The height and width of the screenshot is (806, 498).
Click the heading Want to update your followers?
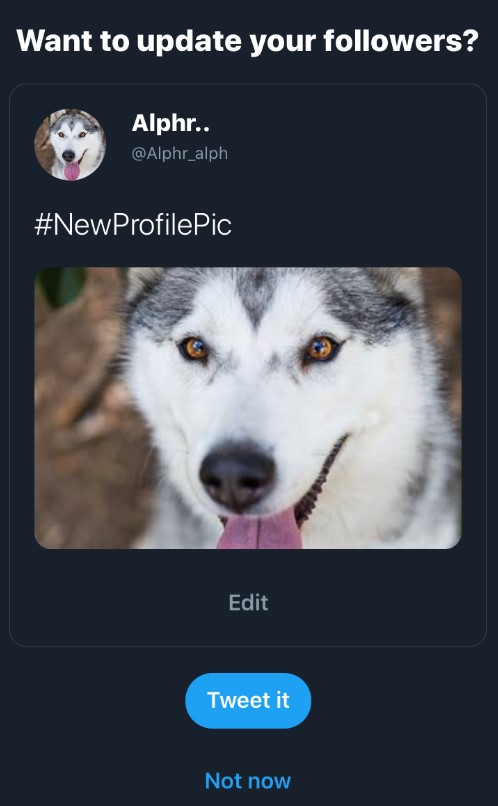click(248, 40)
